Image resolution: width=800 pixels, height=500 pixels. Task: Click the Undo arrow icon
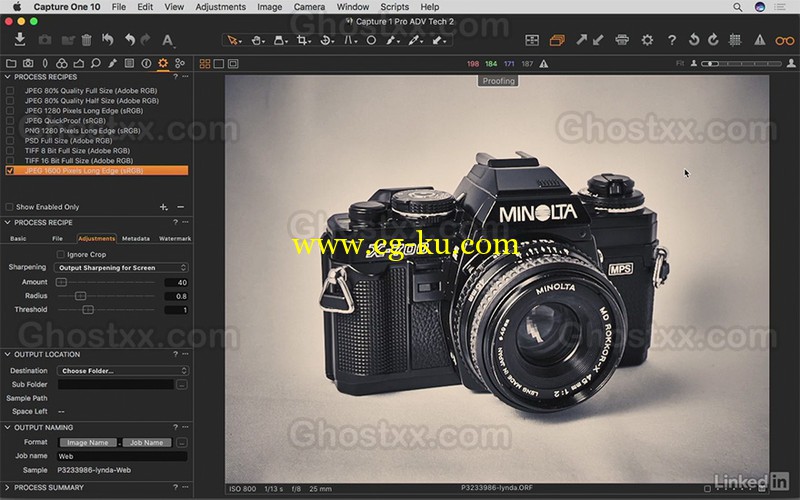pos(130,40)
